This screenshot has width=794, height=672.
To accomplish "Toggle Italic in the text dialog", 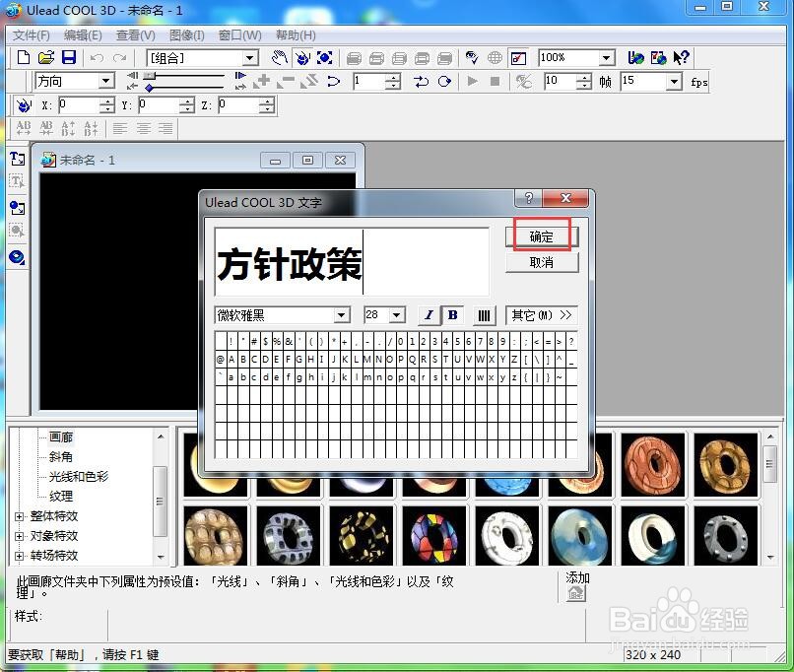I will [x=429, y=315].
